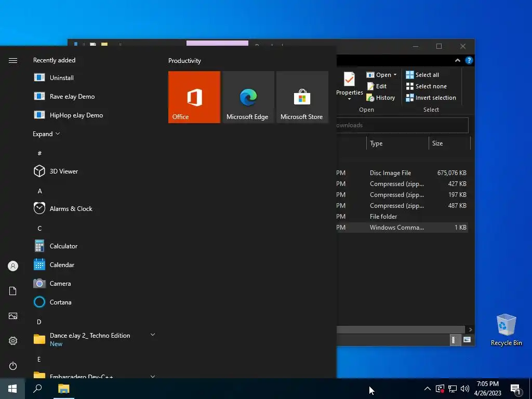Click the network tray icon
532x399 pixels.
pyautogui.click(x=453, y=389)
